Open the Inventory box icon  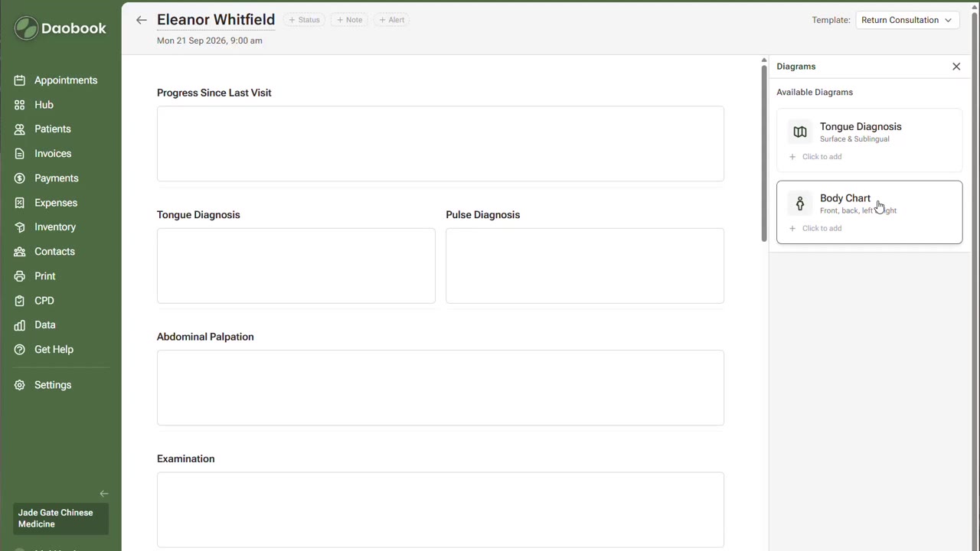20,227
